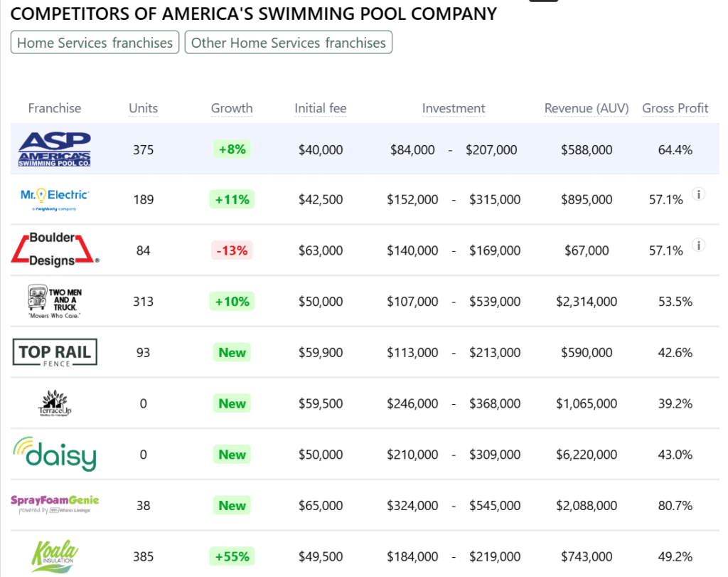Viewport: 728px width, 577px height.
Task: Sort table by the Growth column header
Action: coord(232,108)
